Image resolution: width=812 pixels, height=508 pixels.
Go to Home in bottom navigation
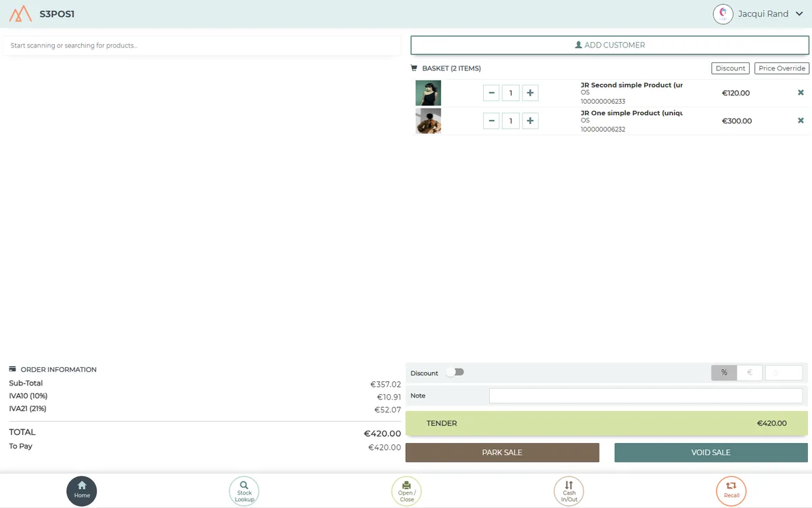82,491
